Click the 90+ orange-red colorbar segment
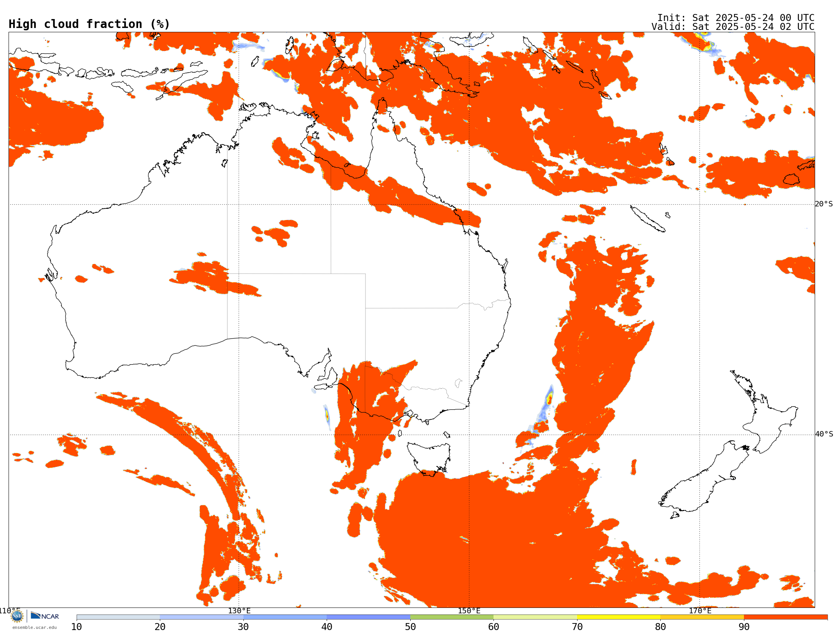The image size is (840, 632). [x=786, y=617]
